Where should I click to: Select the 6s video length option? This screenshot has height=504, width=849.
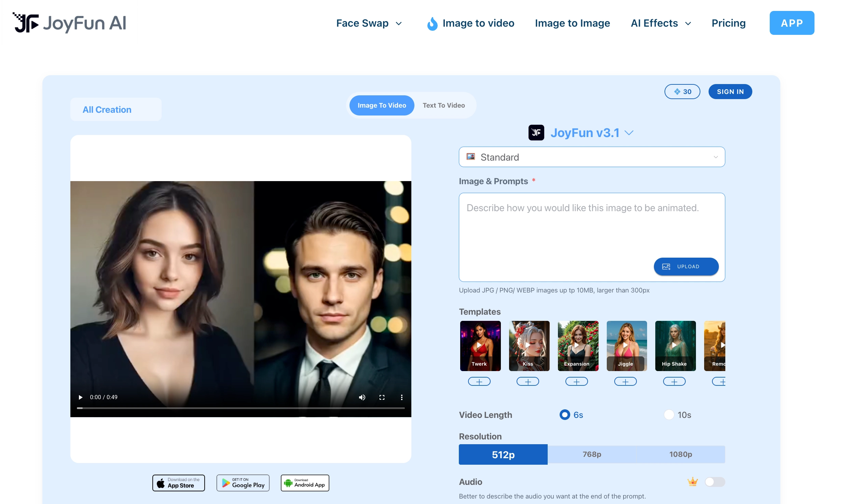pyautogui.click(x=565, y=415)
